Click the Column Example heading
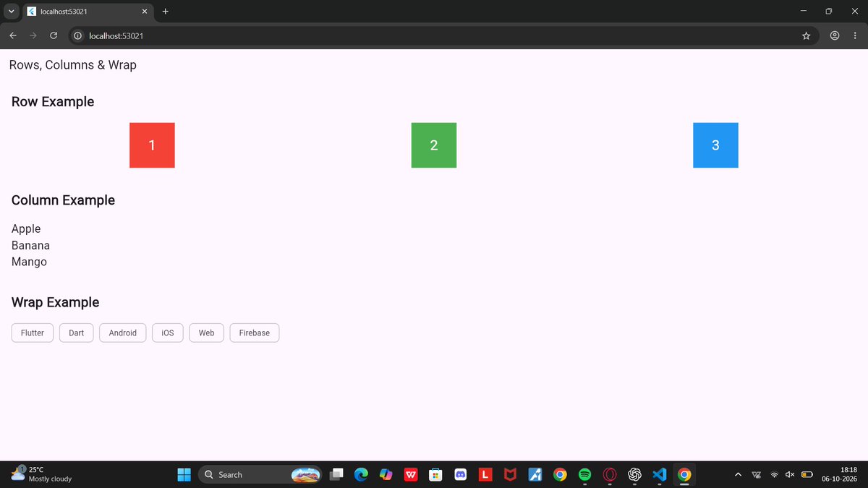 click(x=63, y=200)
